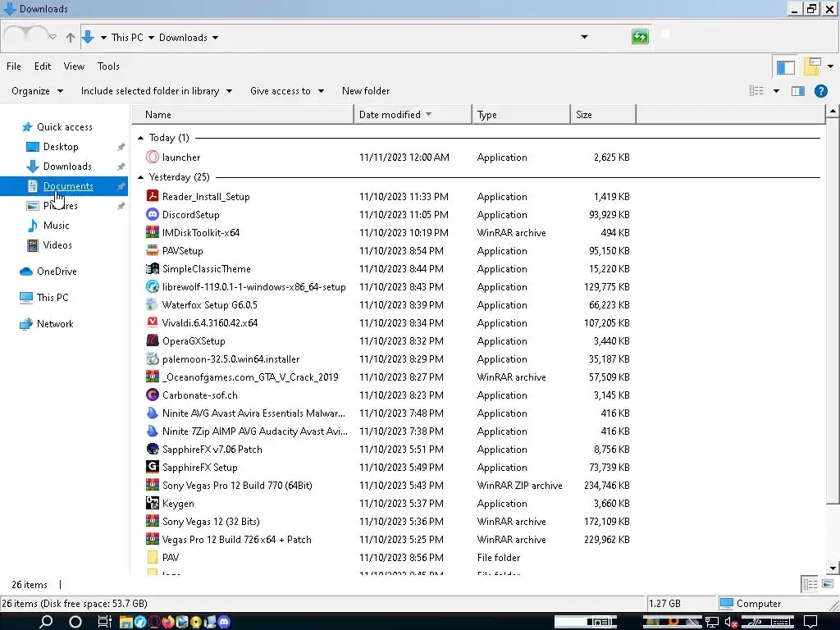Switch to large icons view in status bar
The width and height of the screenshot is (840, 630).
tap(827, 584)
